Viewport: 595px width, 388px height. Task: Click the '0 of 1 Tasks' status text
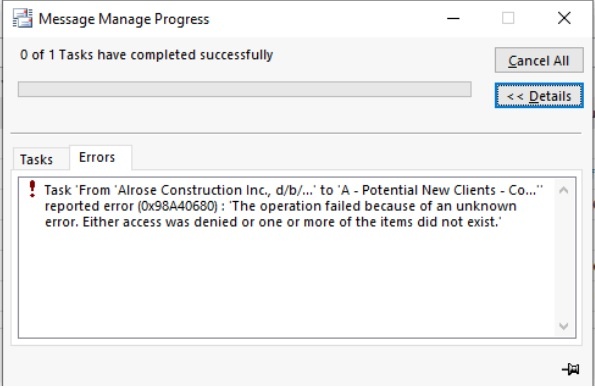[x=146, y=55]
